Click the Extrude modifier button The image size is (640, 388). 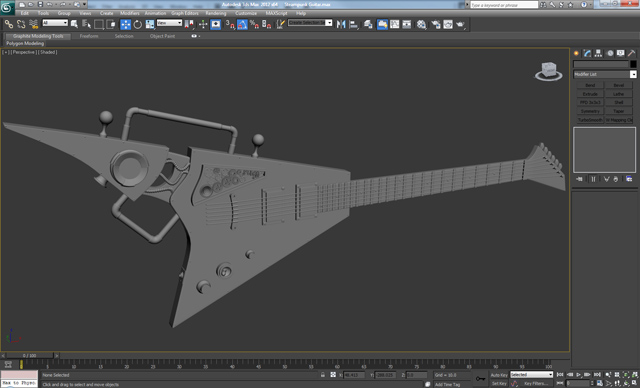click(590, 94)
